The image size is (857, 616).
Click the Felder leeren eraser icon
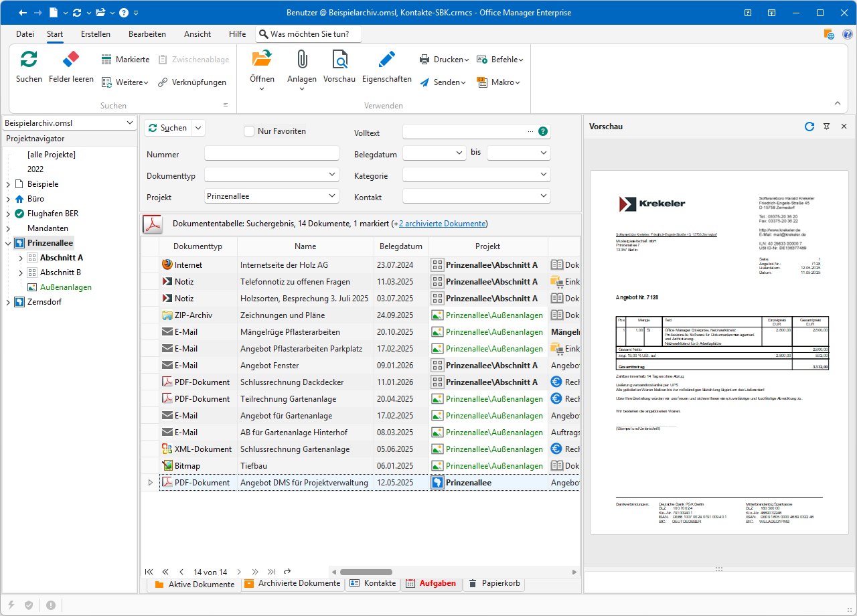(x=71, y=60)
